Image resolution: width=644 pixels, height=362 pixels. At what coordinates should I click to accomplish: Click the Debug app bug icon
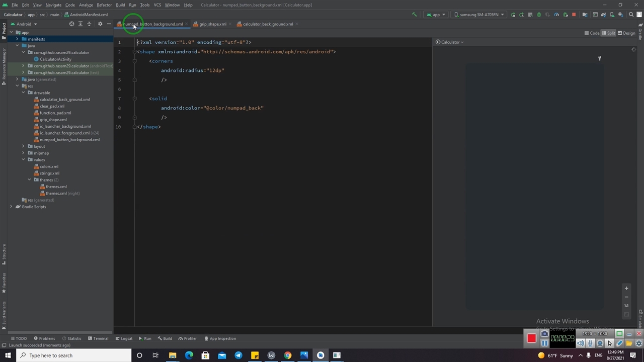(x=539, y=15)
